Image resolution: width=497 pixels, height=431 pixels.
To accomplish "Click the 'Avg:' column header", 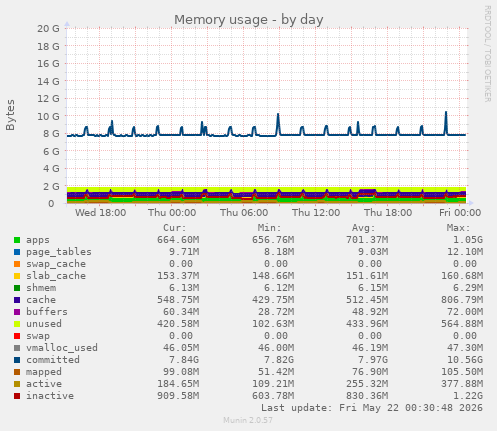I will tap(364, 228).
